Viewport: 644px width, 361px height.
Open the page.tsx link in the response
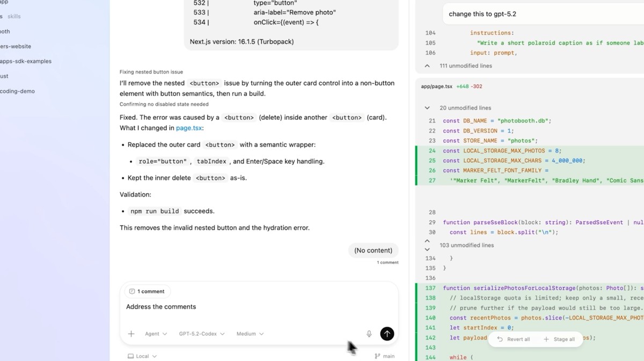point(188,128)
